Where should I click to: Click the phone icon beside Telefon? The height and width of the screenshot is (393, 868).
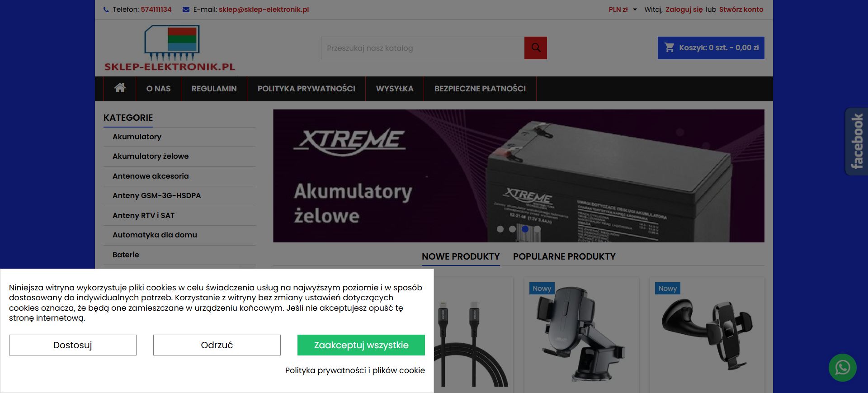106,9
